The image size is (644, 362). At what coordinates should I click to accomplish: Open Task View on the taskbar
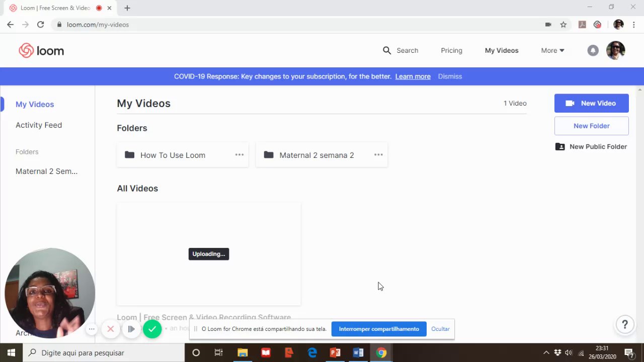pyautogui.click(x=218, y=352)
